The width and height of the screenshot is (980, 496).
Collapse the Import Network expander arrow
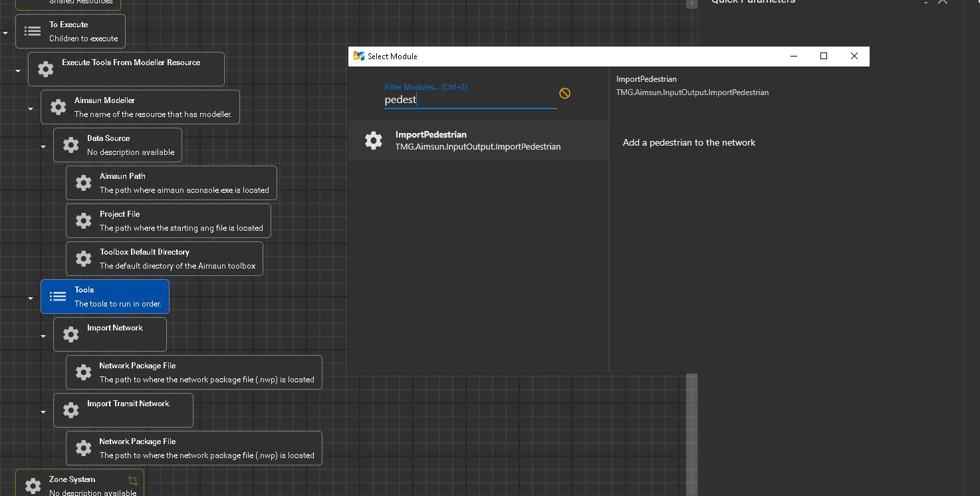point(43,336)
